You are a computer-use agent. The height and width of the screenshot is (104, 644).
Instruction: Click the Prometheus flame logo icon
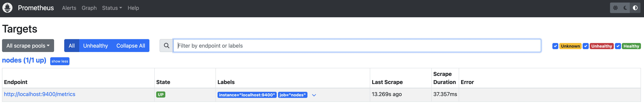click(x=7, y=8)
